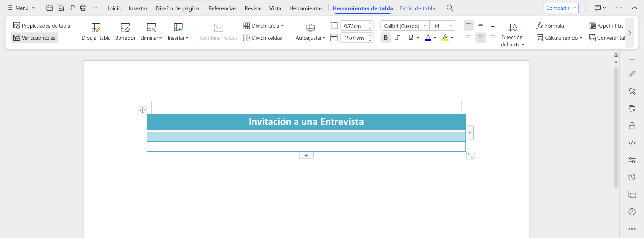
Task: Apply the blue font color
Action: tap(428, 38)
